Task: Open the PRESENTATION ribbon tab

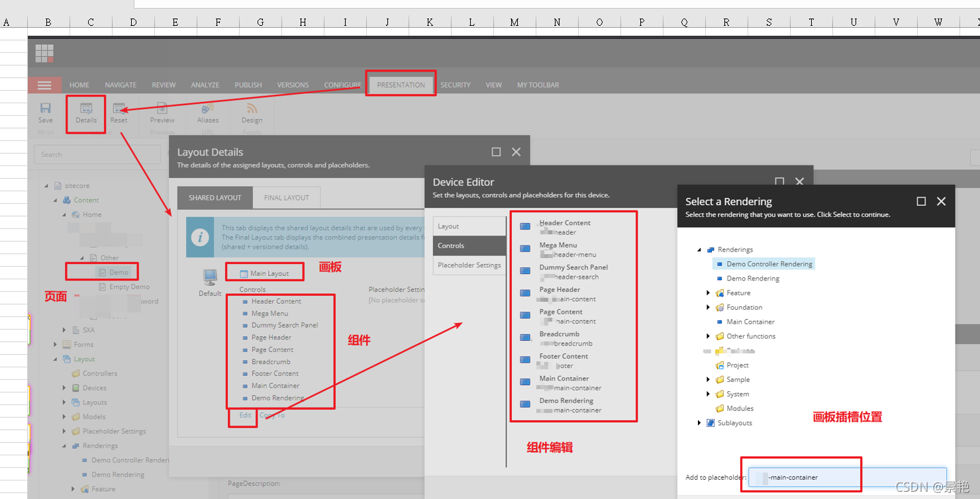Action: (401, 85)
